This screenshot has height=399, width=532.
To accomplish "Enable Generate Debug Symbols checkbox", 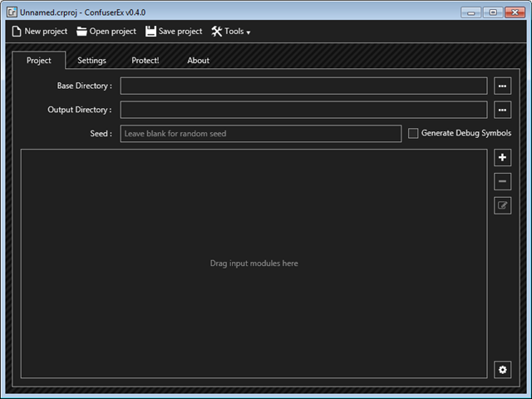I will [x=413, y=133].
